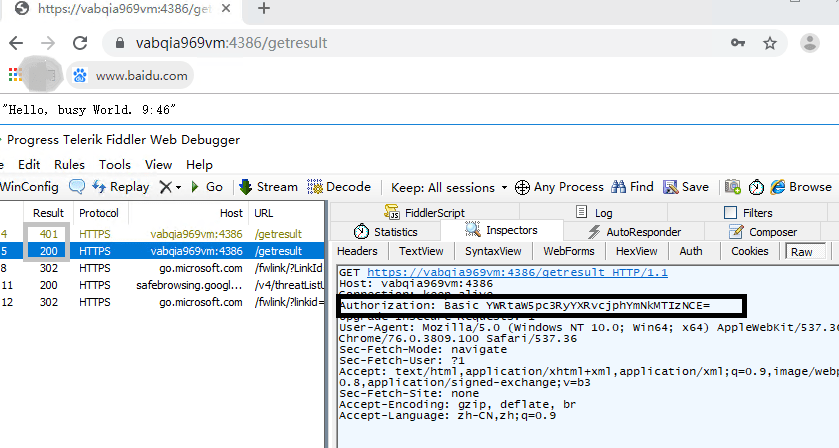Viewport: 839px width, 448px height.
Task: Switch to the Inspectors tab
Action: click(501, 230)
